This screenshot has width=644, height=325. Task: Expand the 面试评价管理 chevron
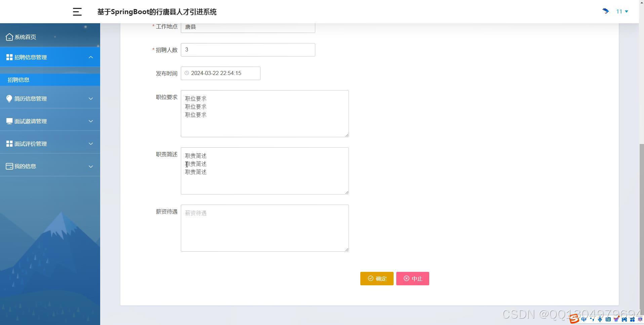pos(91,144)
